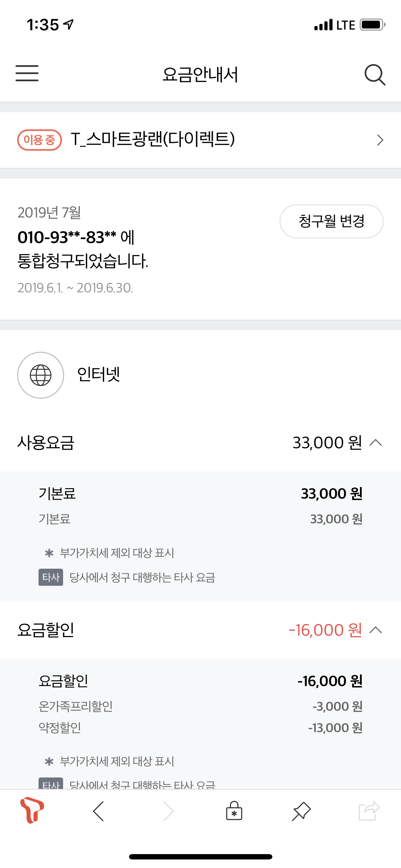The height and width of the screenshot is (868, 401).
Task: Tap the share icon in bottom bar
Action: pyautogui.click(x=369, y=811)
